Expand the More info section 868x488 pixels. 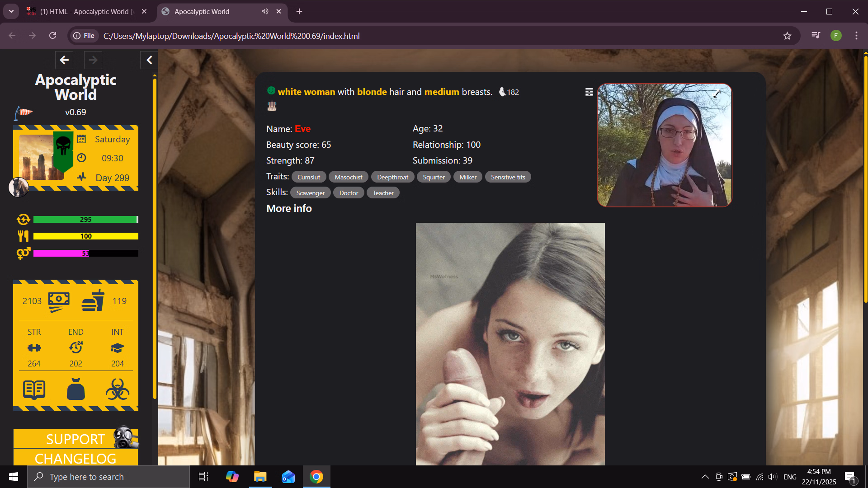point(289,208)
